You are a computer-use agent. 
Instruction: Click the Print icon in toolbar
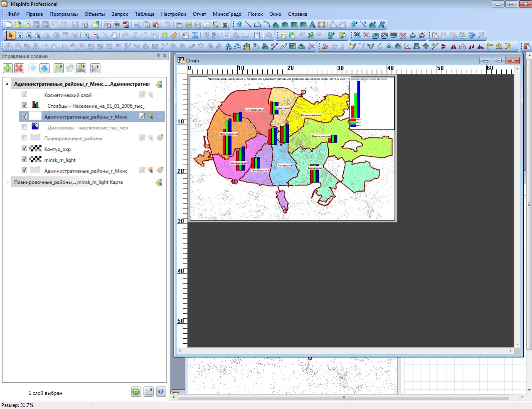(117, 25)
